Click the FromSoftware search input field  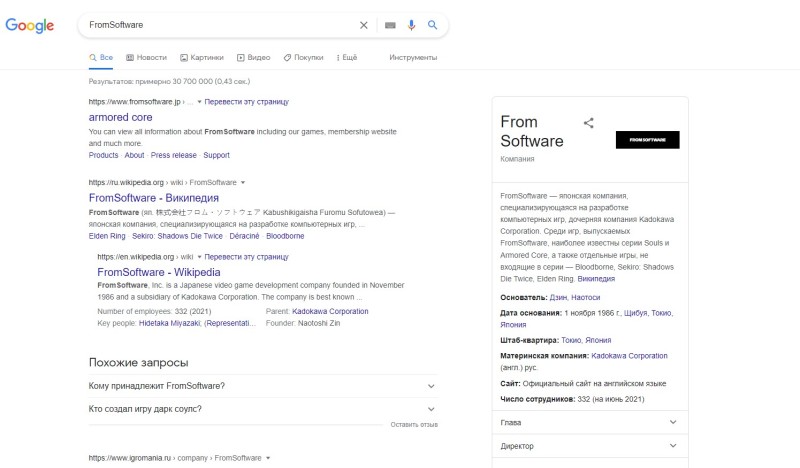pos(219,25)
